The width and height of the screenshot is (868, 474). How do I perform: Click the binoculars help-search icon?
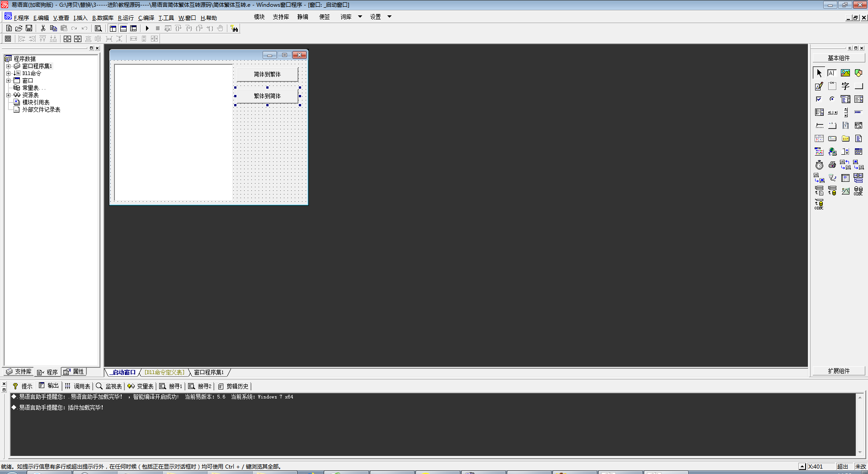pyautogui.click(x=234, y=28)
